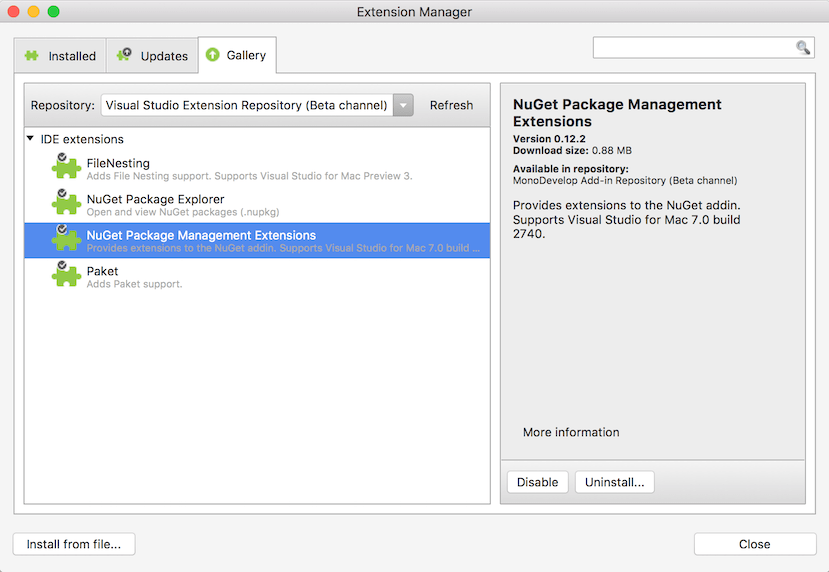
Task: Click the magnifying glass search icon
Action: pos(803,48)
